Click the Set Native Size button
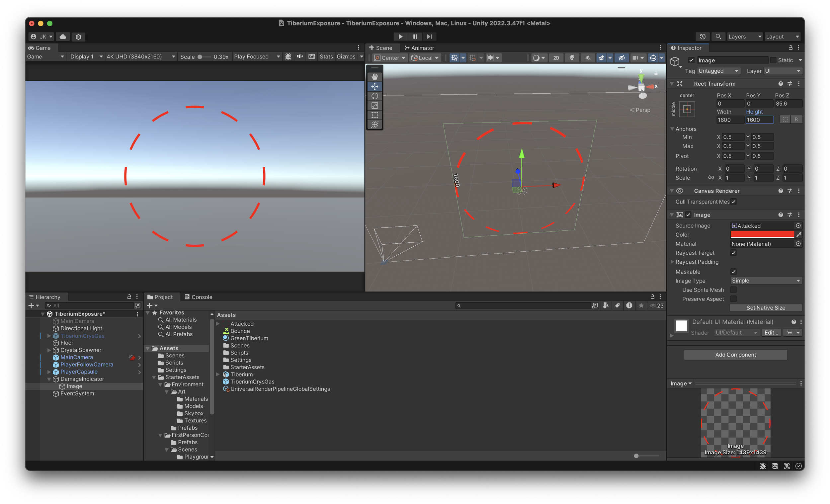The image size is (830, 504). click(765, 307)
